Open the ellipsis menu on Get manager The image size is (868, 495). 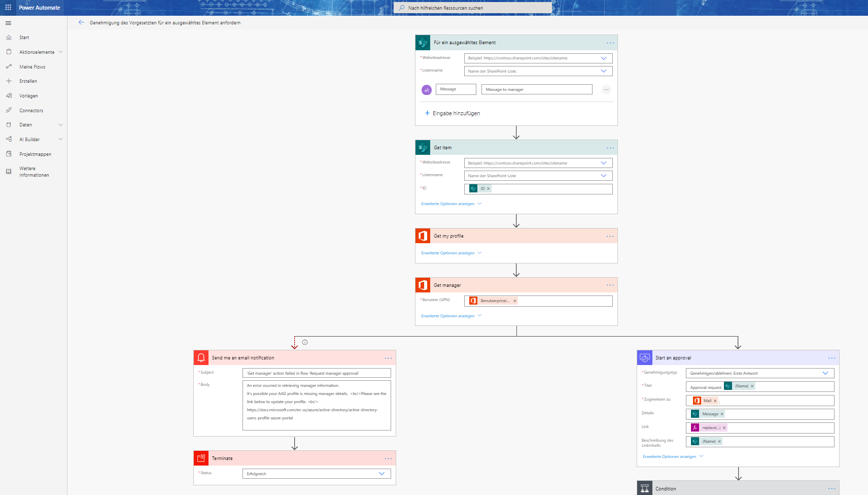click(609, 285)
